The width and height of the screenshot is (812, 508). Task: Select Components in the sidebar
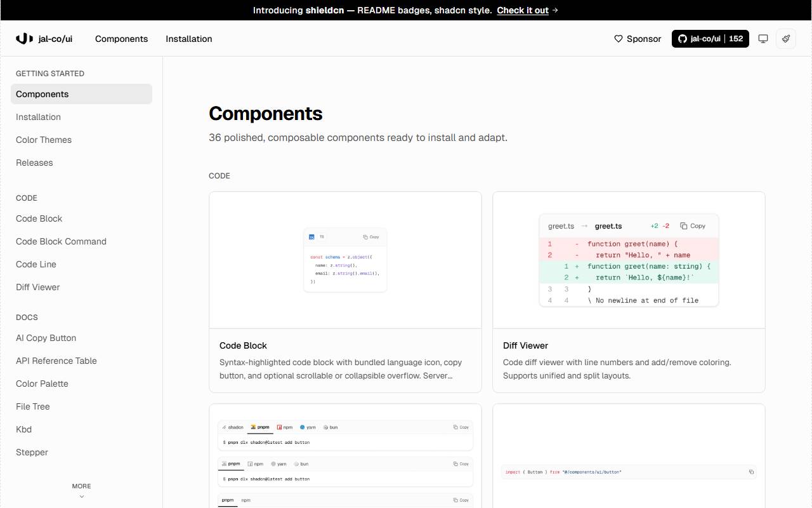pos(81,94)
